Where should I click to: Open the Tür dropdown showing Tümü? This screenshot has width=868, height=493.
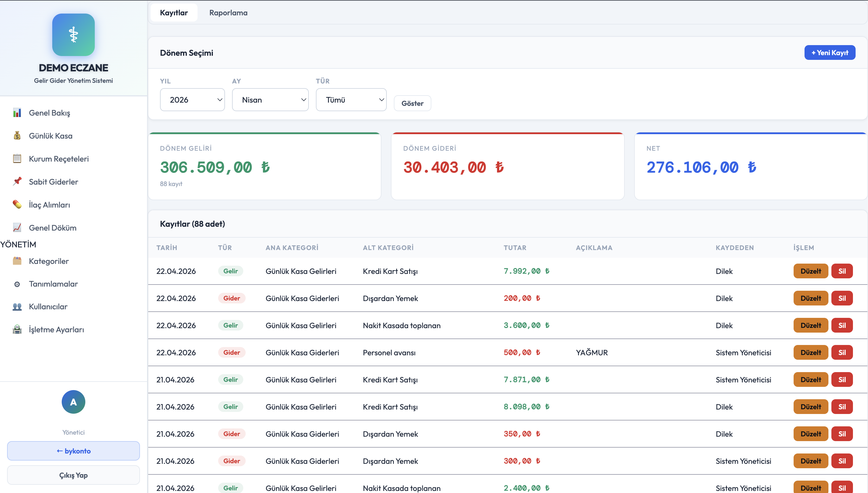[x=351, y=100]
